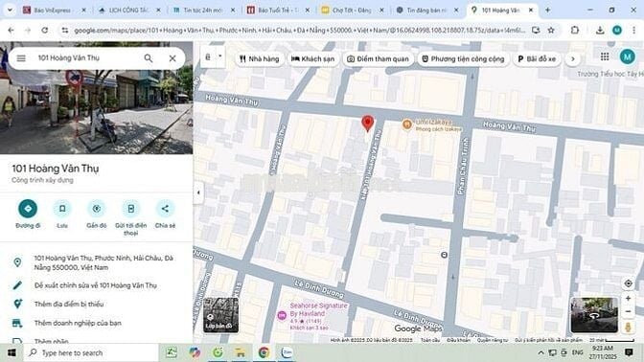The width and height of the screenshot is (644, 362).
Task: Switch to the Tin tức 24h tab
Action: click(203, 11)
